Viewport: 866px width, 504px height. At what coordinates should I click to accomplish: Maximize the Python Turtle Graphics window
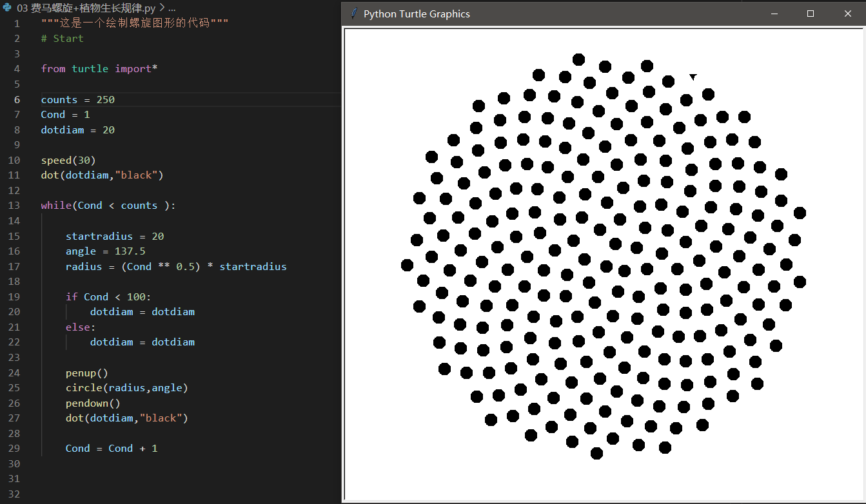[811, 14]
